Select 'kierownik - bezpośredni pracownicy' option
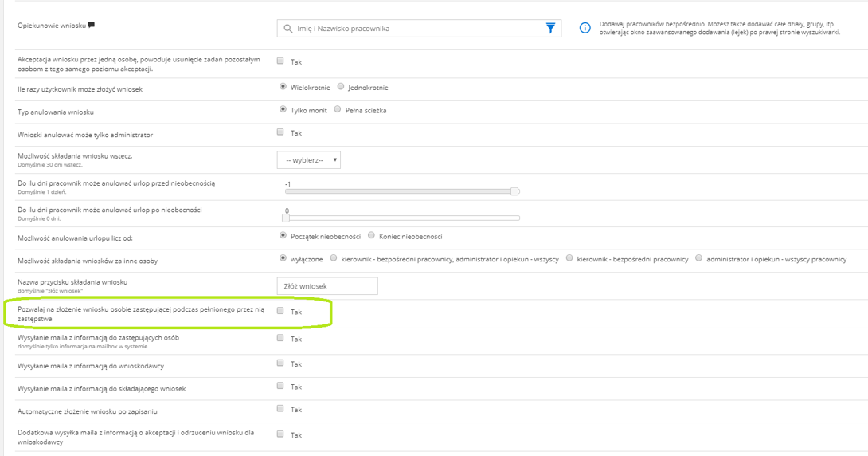The height and width of the screenshot is (456, 868). [569, 258]
